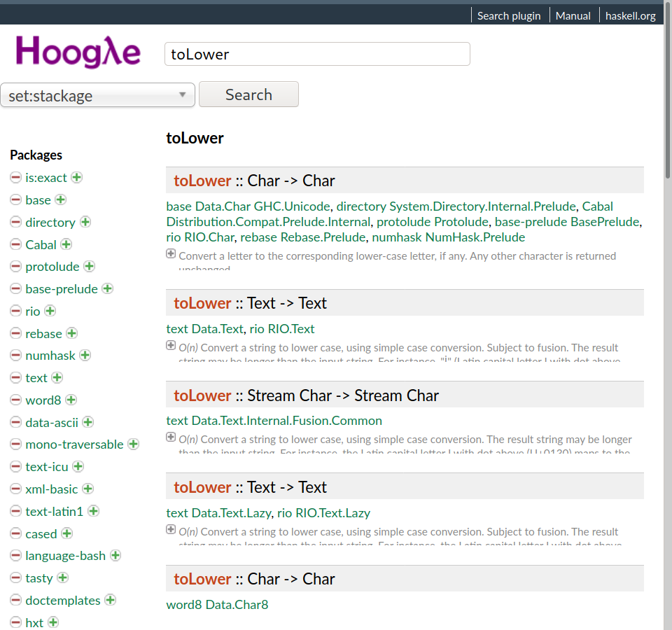
Task: Click the Hoogle logo
Action: click(78, 52)
